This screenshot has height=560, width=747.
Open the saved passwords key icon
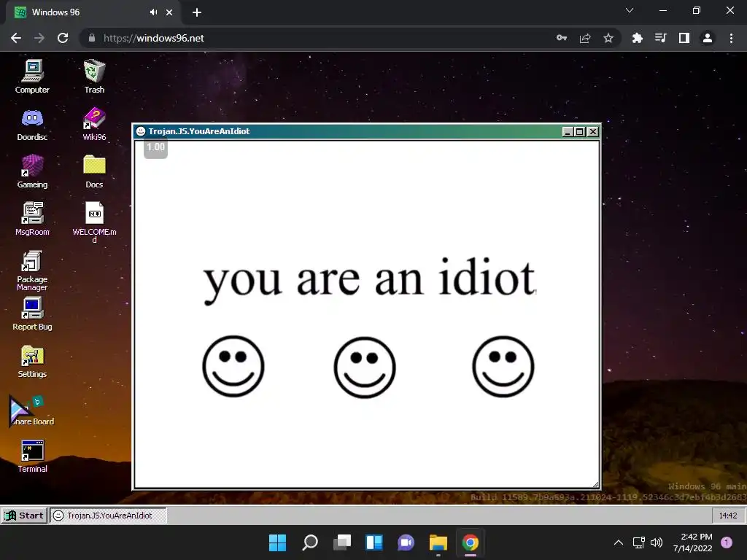[x=562, y=38]
